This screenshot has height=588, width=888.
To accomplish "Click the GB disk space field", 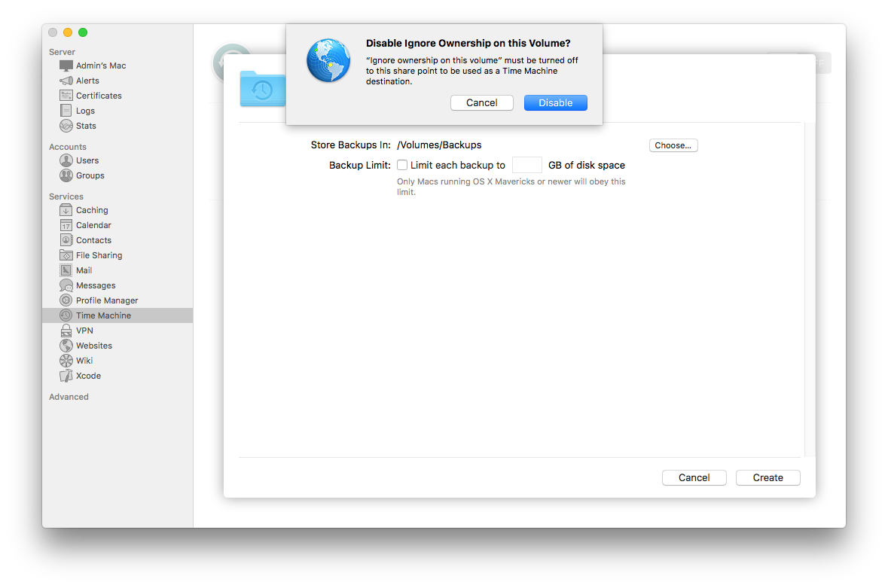I will coord(526,164).
